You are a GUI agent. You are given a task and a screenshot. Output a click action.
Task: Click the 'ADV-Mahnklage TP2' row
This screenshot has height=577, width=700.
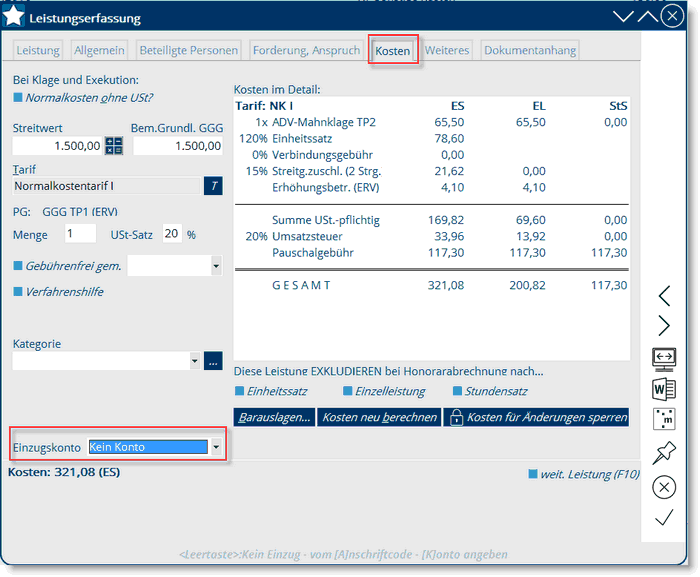(431, 122)
